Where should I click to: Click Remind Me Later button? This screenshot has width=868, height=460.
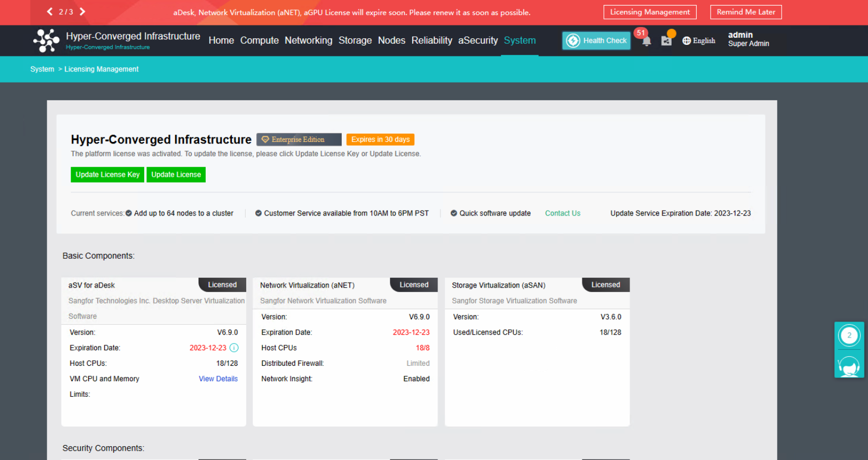click(746, 12)
